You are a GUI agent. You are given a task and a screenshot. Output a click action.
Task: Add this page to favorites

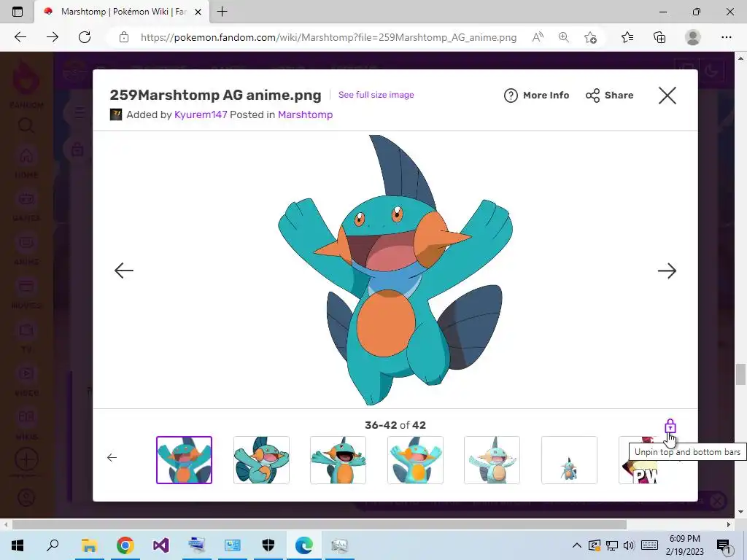pyautogui.click(x=590, y=37)
